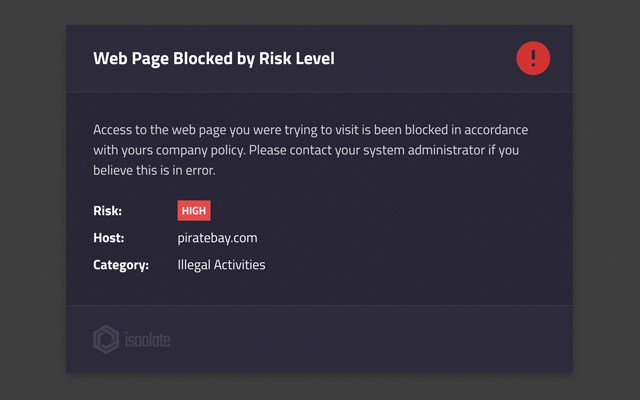Click the Illegal Activities category value
This screenshot has width=640, height=400.
click(x=221, y=265)
